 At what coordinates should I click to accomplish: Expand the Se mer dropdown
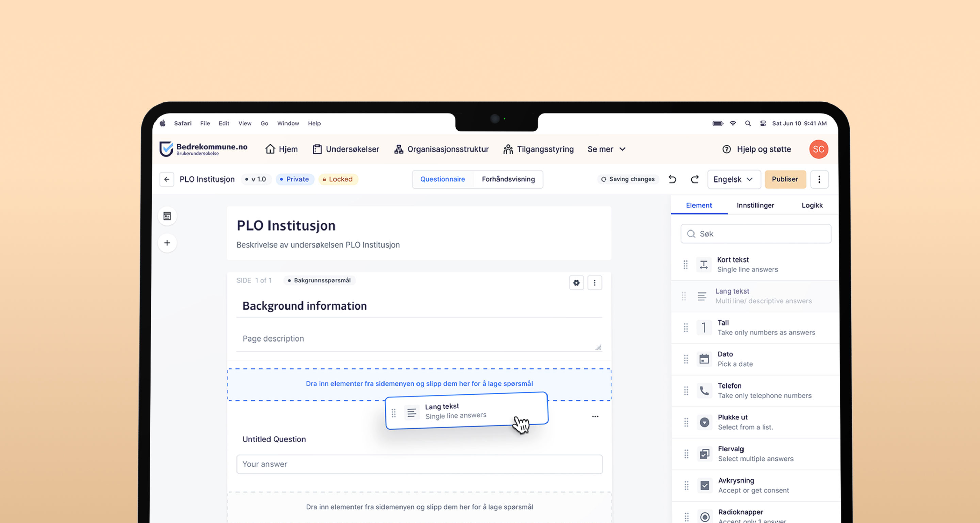pos(606,149)
